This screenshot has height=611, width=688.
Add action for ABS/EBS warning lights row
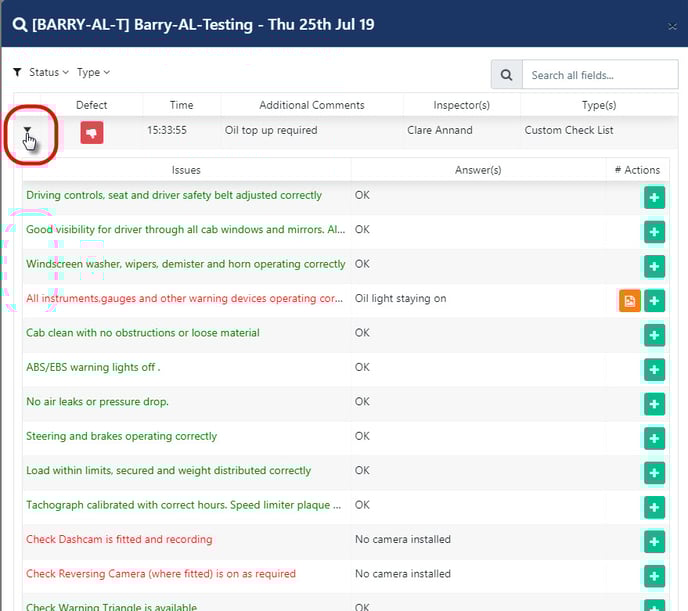coord(654,370)
